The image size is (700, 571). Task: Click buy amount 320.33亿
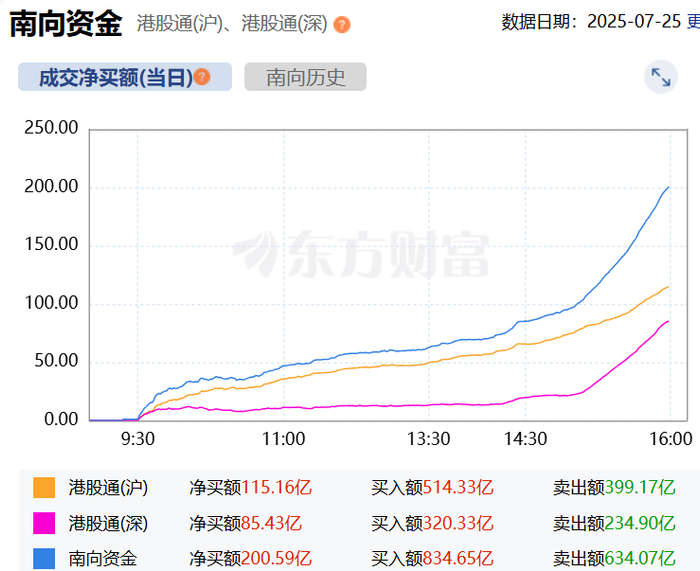pyautogui.click(x=458, y=523)
